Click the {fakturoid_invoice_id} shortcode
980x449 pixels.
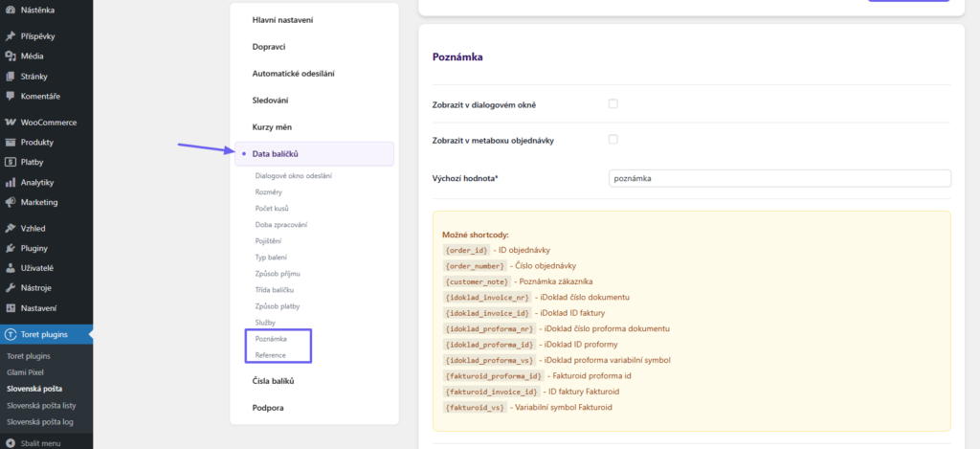pos(491,392)
